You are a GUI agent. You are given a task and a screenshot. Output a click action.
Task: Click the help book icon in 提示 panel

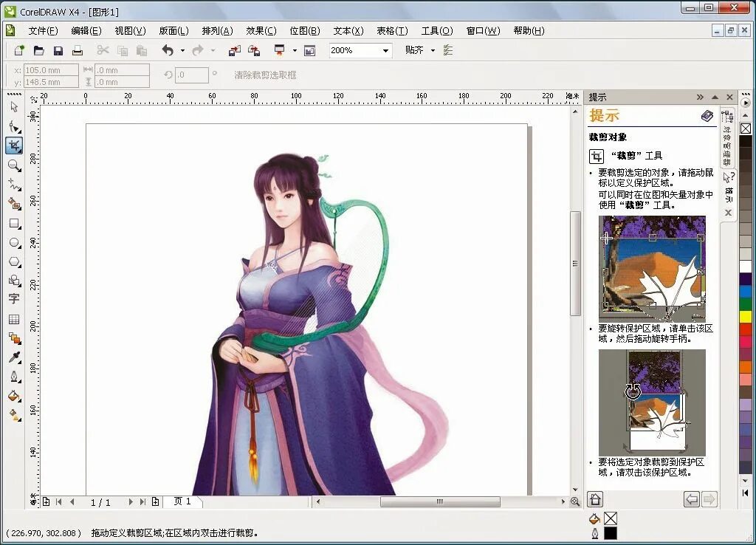(x=707, y=116)
